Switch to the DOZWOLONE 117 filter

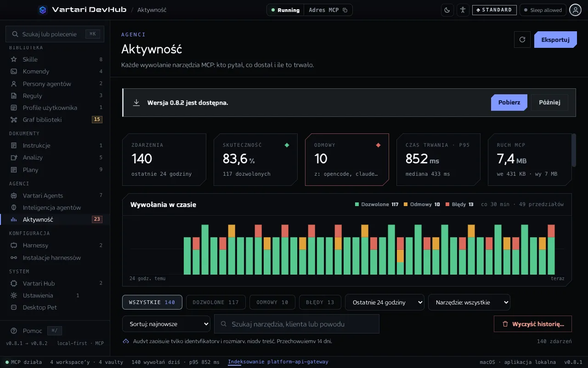[x=216, y=302]
